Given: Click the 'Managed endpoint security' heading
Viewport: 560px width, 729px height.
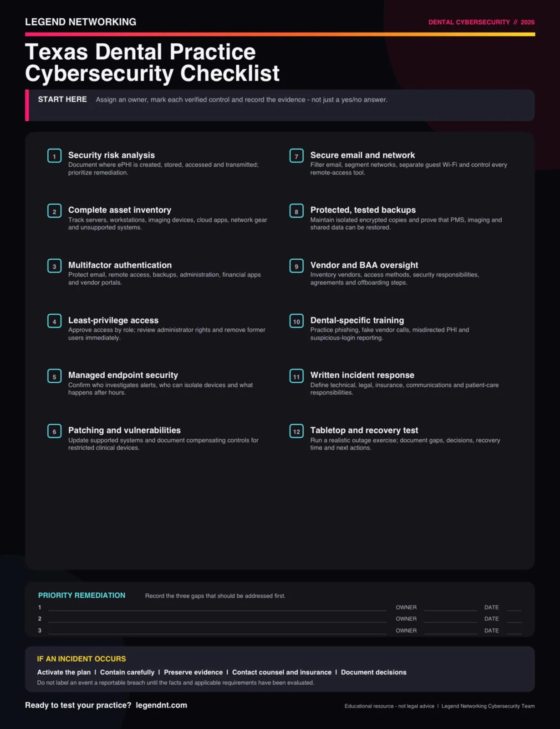Looking at the screenshot, I should tap(123, 375).
